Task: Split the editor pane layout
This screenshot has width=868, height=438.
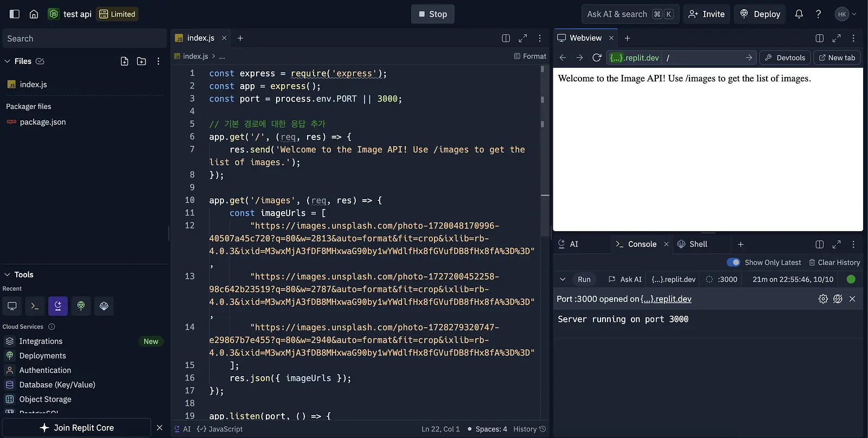Action: coord(506,38)
